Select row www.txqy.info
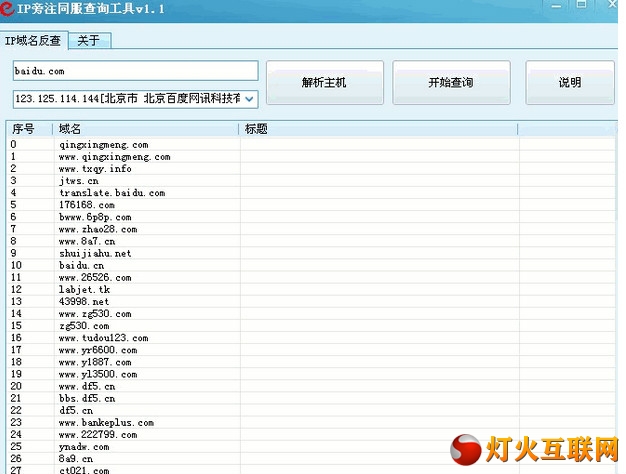 point(311,169)
